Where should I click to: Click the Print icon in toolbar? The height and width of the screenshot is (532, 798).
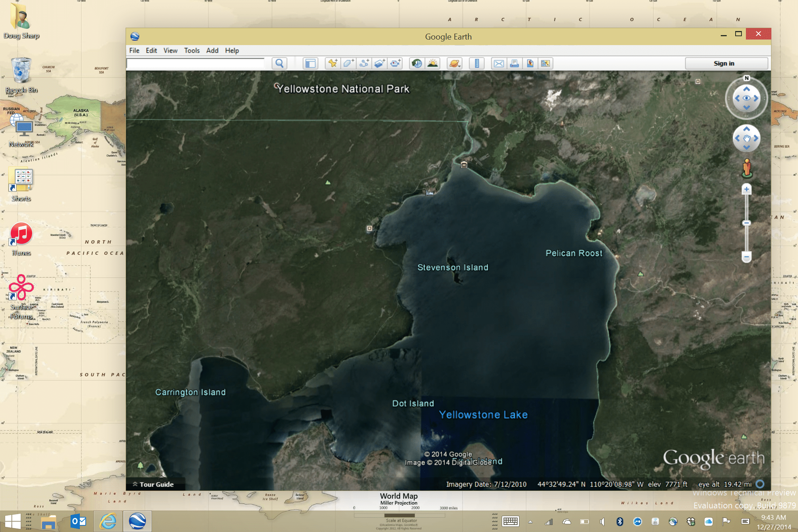tap(514, 64)
